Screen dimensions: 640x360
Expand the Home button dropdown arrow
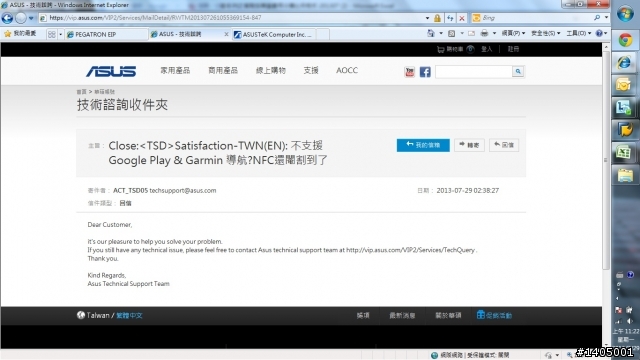(x=441, y=33)
